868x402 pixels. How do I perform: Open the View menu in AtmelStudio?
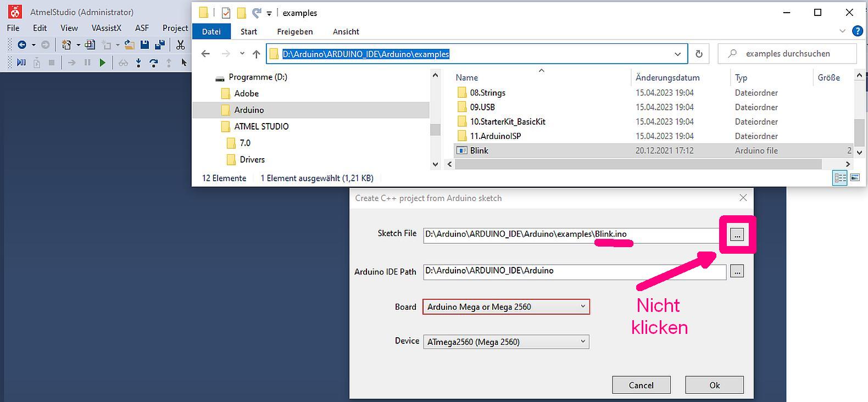tap(69, 28)
